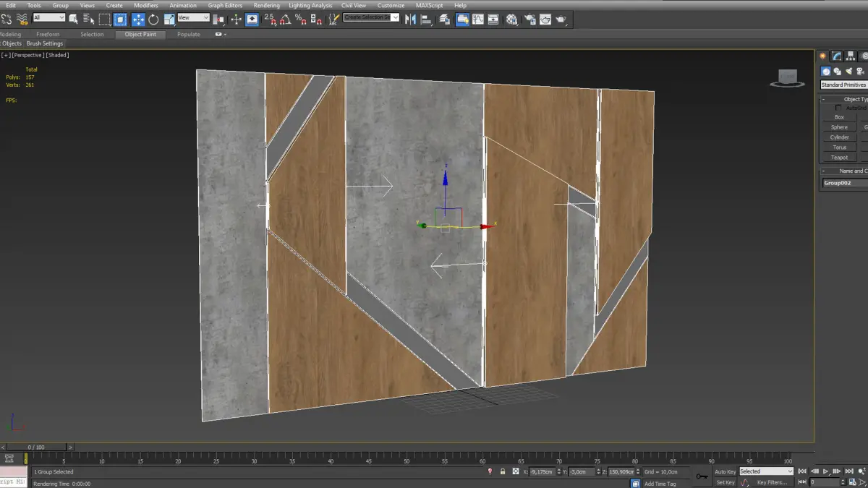Click the Align tool icon
Image resolution: width=868 pixels, height=488 pixels.
[426, 20]
